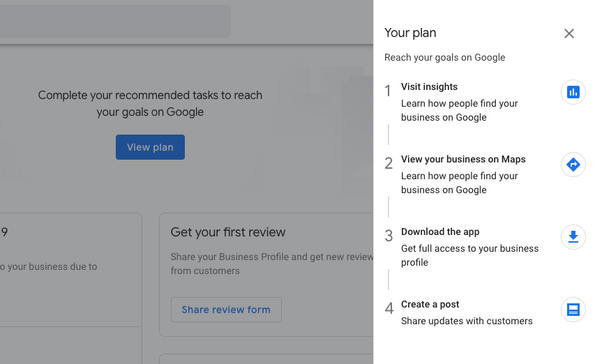Click the step number 3 in plan

[x=389, y=236]
